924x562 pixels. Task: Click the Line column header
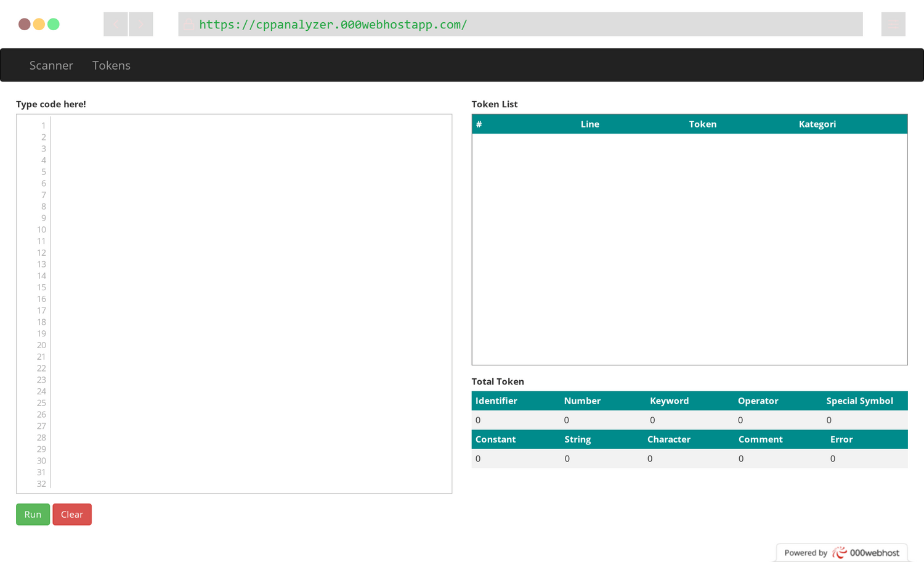[590, 124]
